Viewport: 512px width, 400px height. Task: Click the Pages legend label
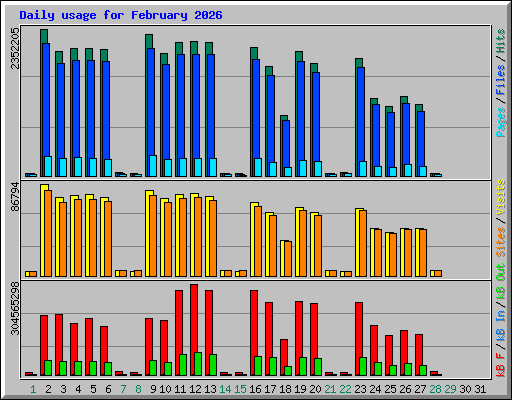coord(501,122)
